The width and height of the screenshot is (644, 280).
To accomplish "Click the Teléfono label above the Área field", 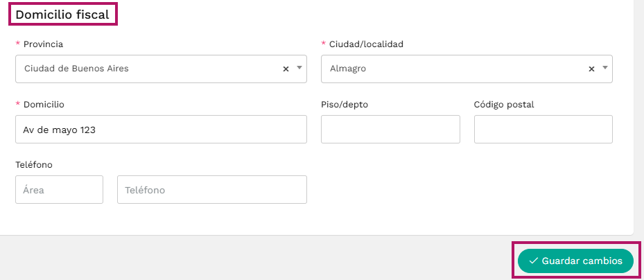I will pos(34,165).
